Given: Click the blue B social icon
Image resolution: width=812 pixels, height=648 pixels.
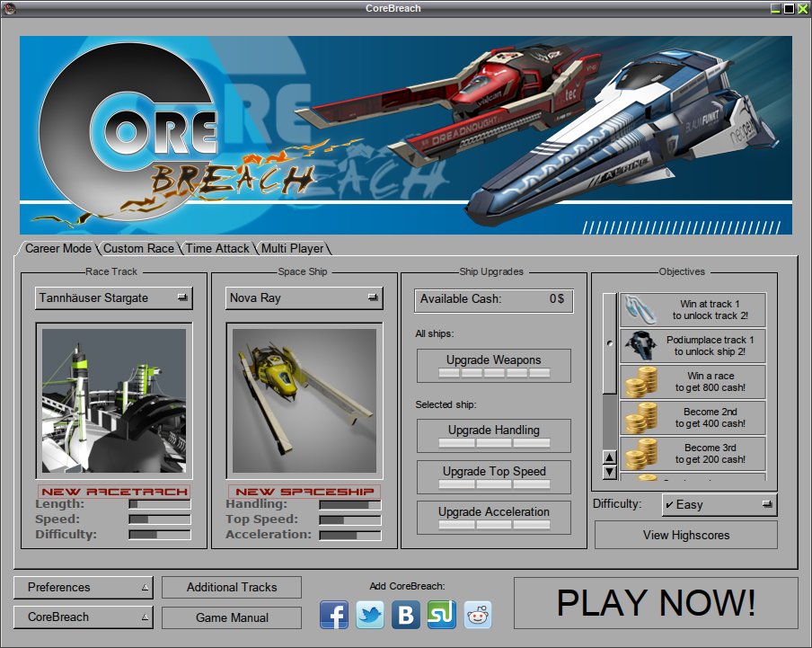Looking at the screenshot, I should pos(405,615).
